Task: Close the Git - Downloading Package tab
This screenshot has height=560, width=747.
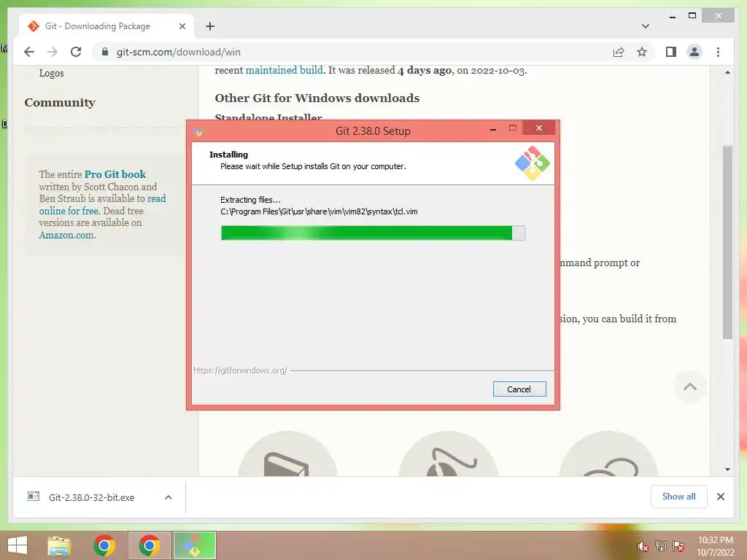Action: [x=182, y=26]
